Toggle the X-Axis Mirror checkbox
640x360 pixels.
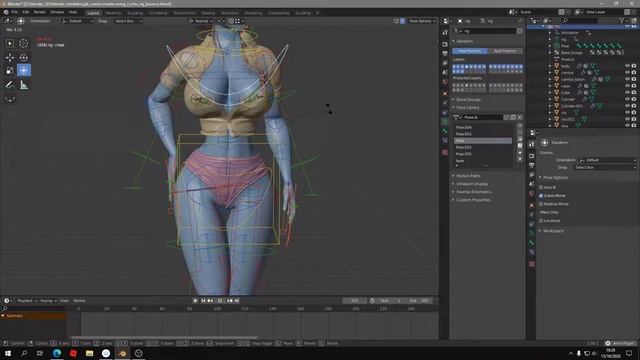tap(541, 196)
